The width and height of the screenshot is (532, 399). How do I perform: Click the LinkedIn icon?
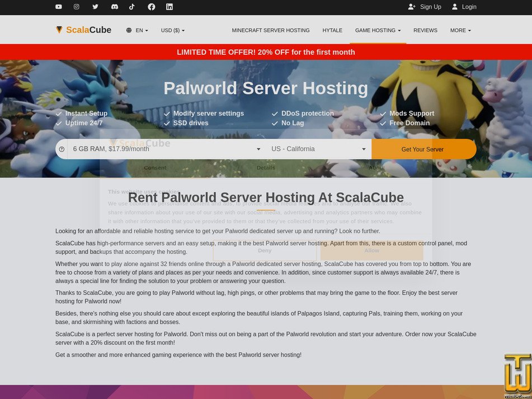click(x=169, y=7)
